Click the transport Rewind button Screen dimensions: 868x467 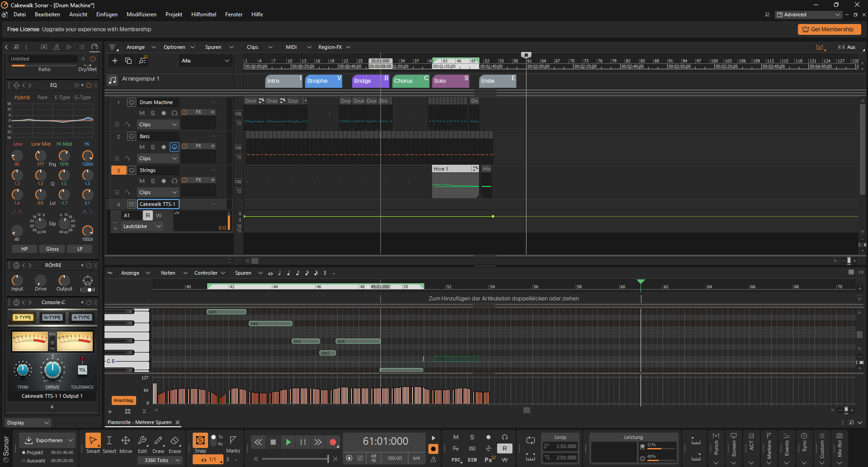click(x=258, y=442)
